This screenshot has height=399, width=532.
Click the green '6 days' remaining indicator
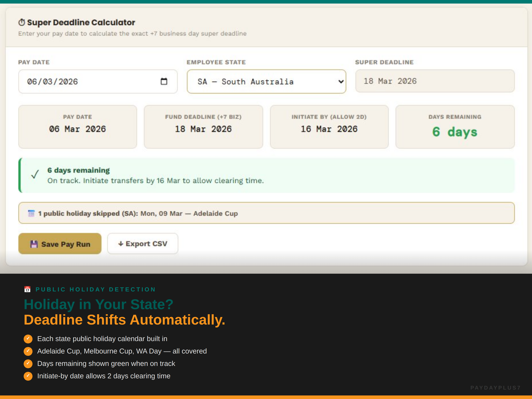455,132
